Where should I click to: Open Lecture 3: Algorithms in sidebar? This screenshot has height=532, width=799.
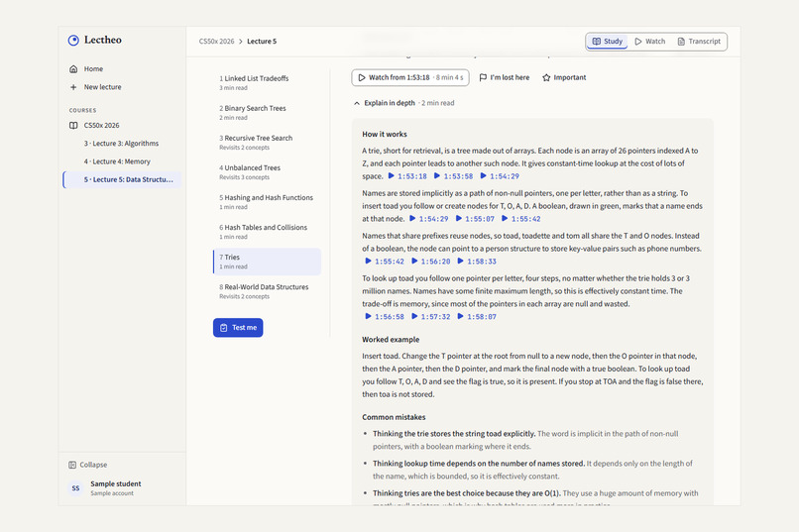tap(121, 144)
